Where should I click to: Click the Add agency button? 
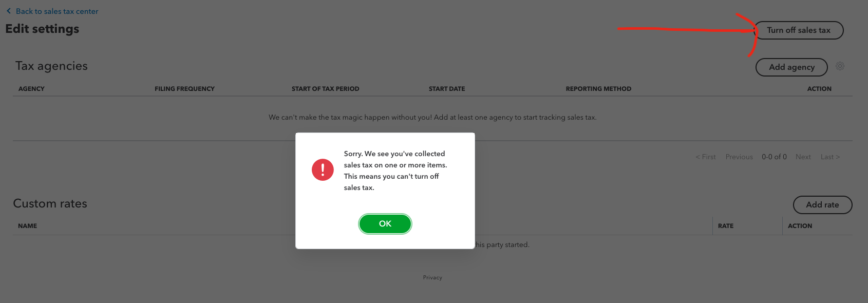coord(791,67)
